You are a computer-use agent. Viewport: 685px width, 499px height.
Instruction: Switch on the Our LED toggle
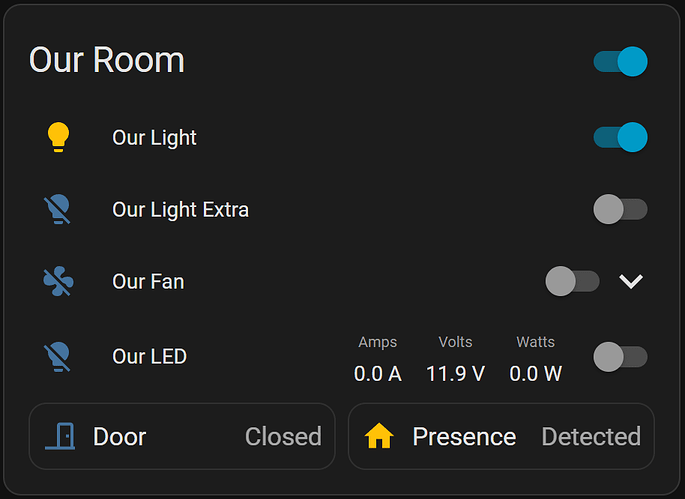[x=620, y=356]
